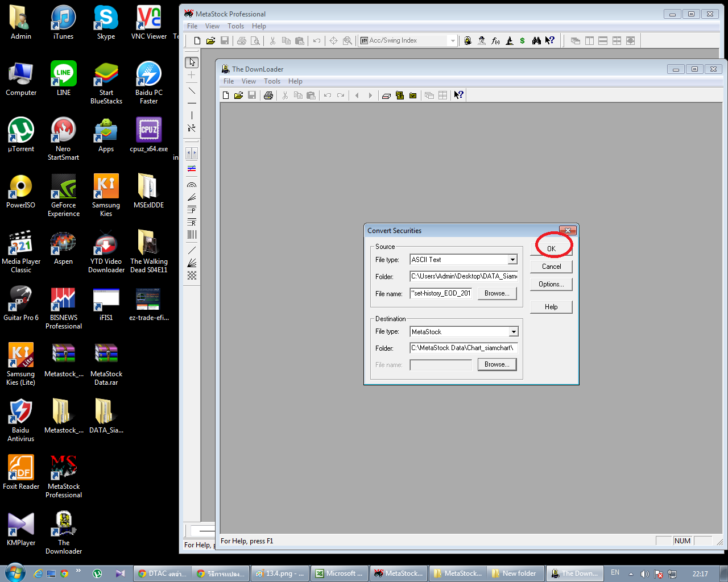Select the MetaStock Data.rar desktop file
This screenshot has height=582, width=728.
pos(106,364)
